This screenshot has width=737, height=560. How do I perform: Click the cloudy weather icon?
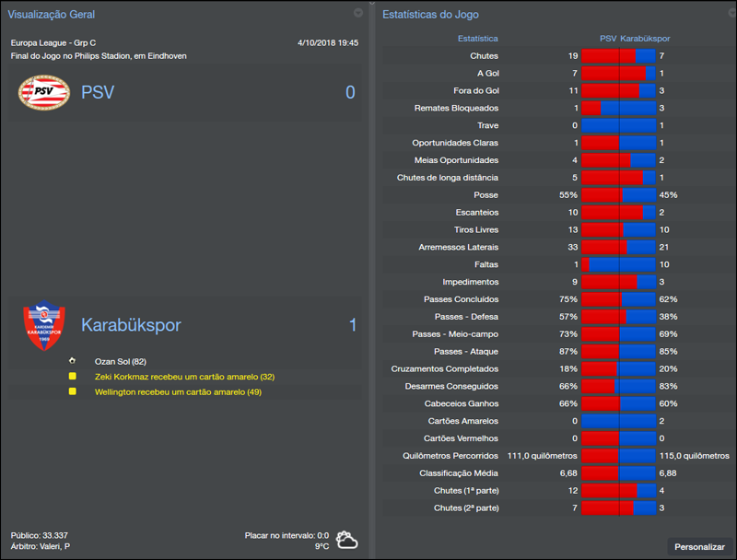[346, 540]
